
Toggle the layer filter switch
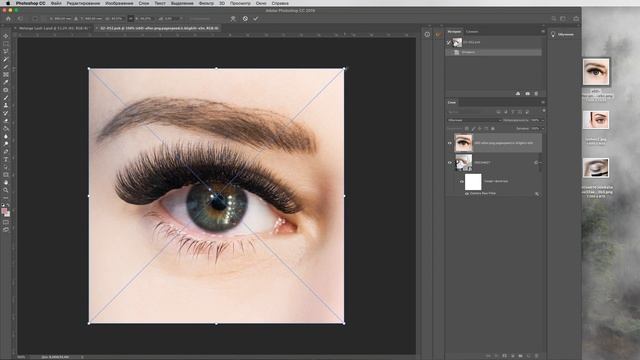tap(544, 111)
